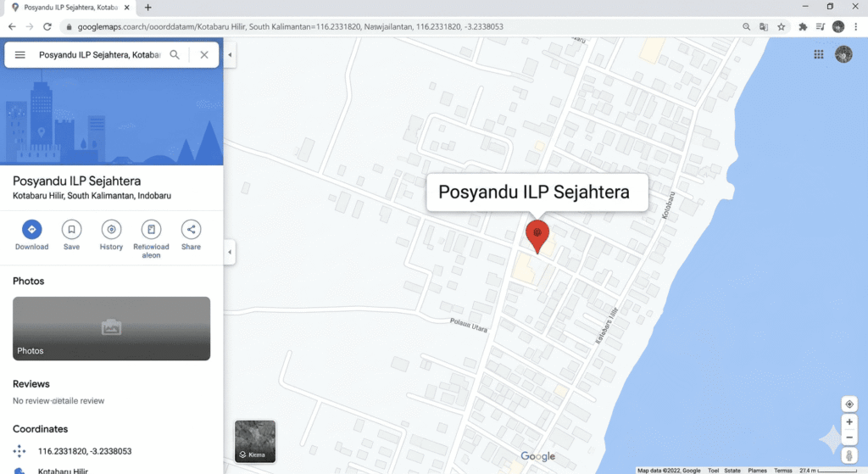
Task: Click the Terms link on map footer
Action: coord(782,471)
